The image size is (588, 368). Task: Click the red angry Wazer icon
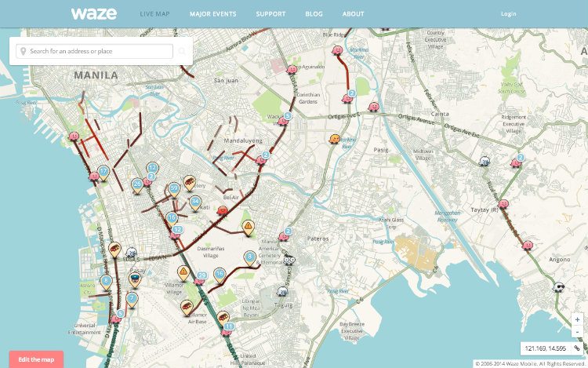point(223,210)
